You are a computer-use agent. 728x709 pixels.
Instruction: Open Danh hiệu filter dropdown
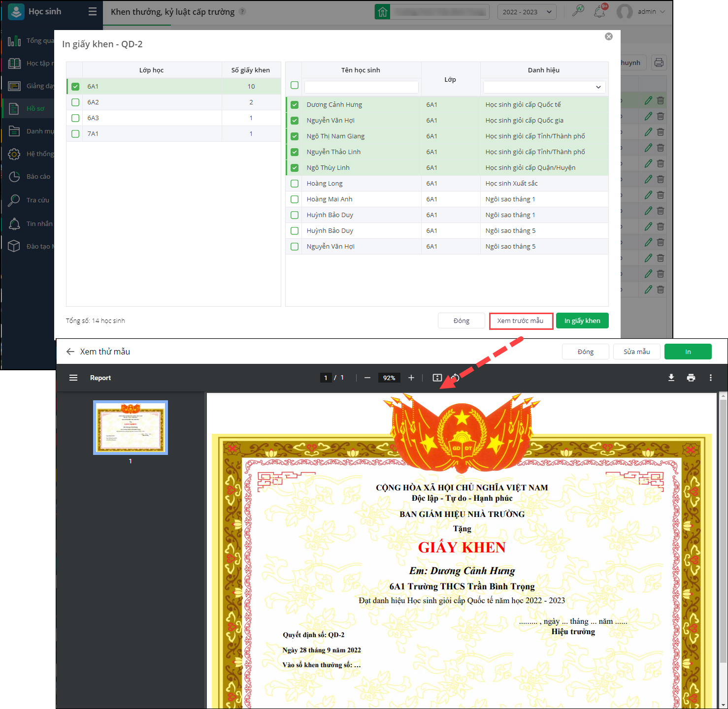coord(544,87)
